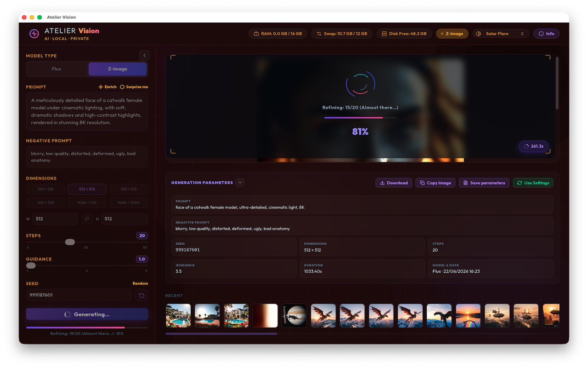Click the Generating button
Viewport: 588px width, 368px height.
coord(87,314)
